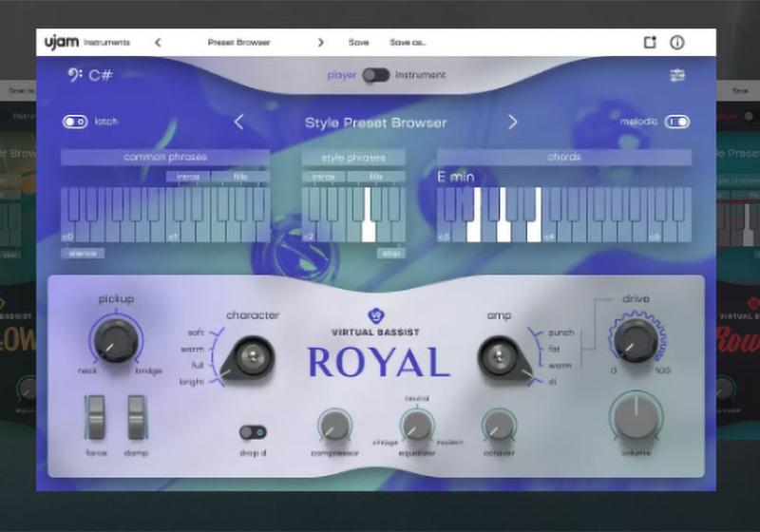Click the Save button

tap(358, 43)
